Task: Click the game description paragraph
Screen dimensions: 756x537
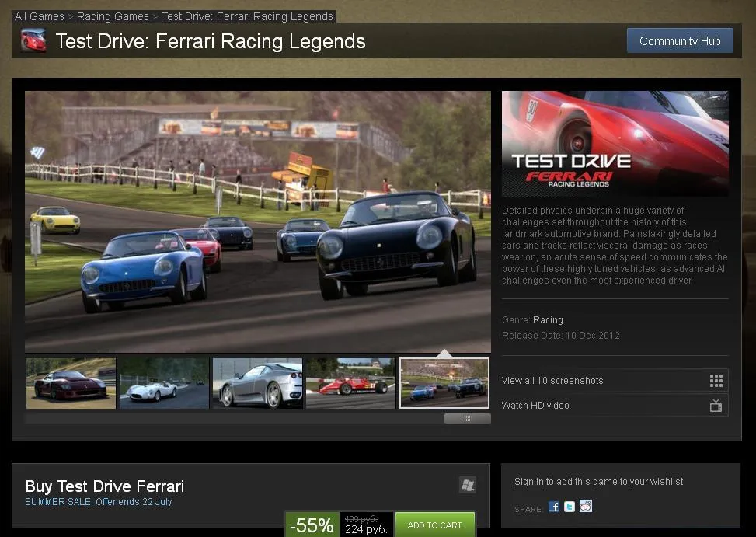Action: pyautogui.click(x=615, y=246)
